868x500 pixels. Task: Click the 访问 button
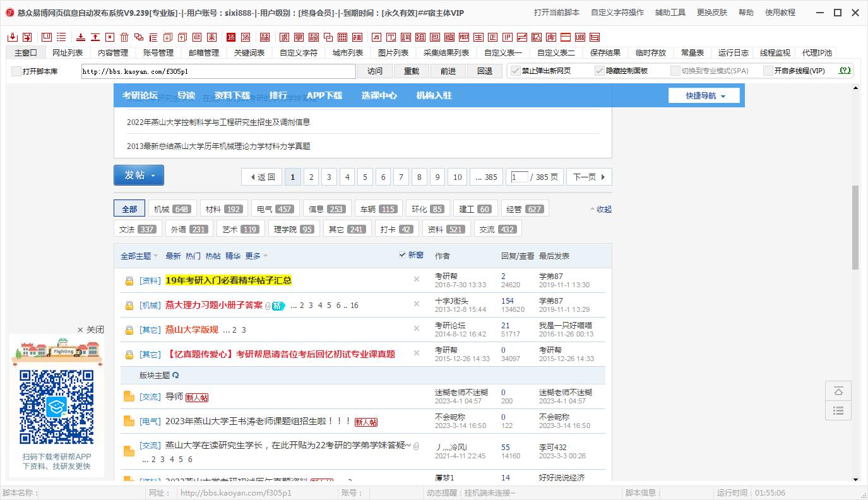pos(375,71)
